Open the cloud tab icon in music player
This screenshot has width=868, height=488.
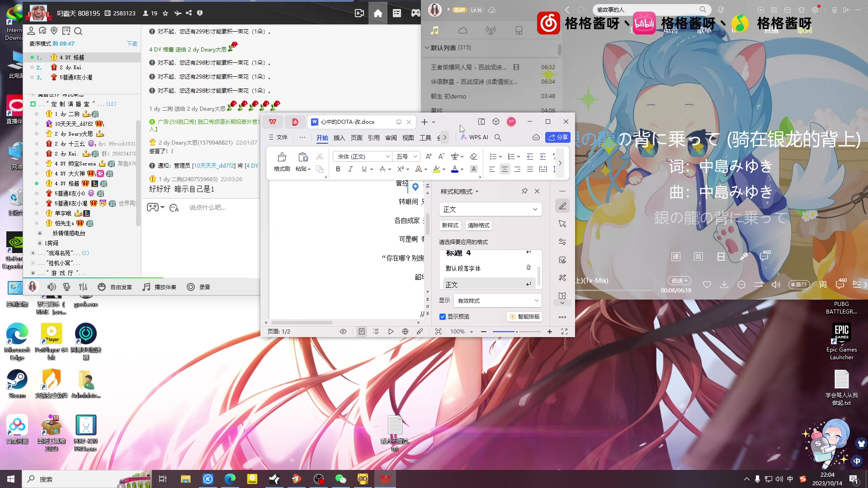(463, 30)
